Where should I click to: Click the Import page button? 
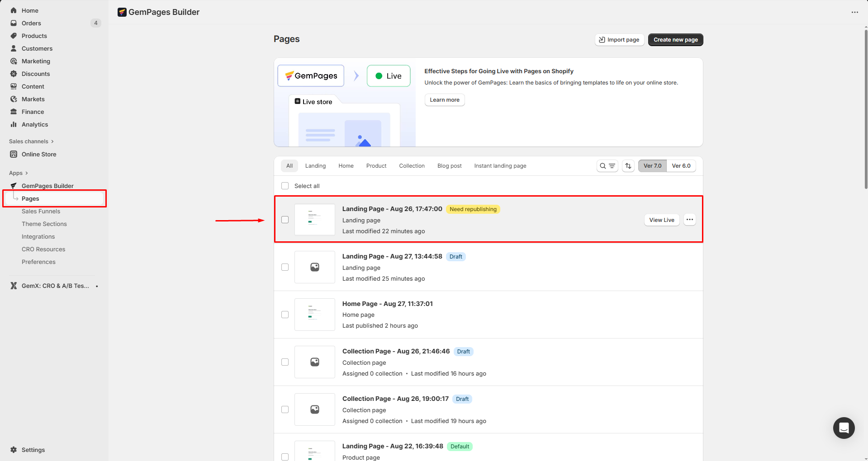[x=619, y=40]
